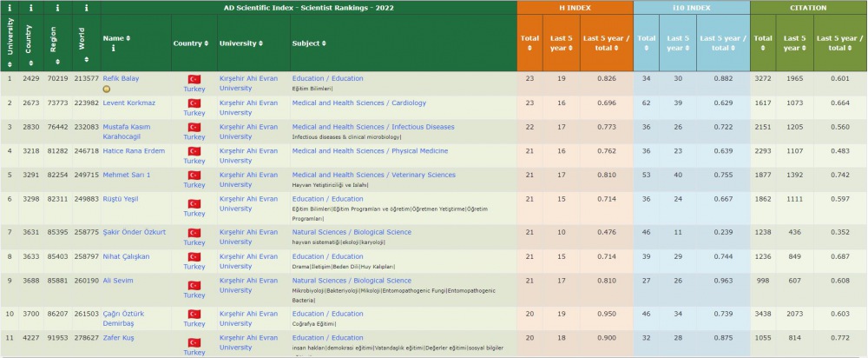This screenshot has height=358, width=868.
Task: Sort by i10 Index Last 5 year column
Action: [678, 43]
